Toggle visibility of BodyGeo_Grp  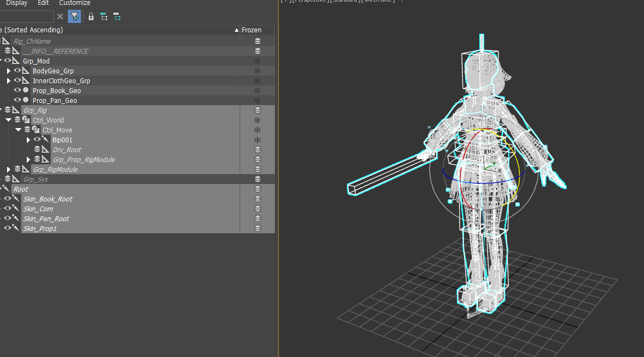pos(18,70)
